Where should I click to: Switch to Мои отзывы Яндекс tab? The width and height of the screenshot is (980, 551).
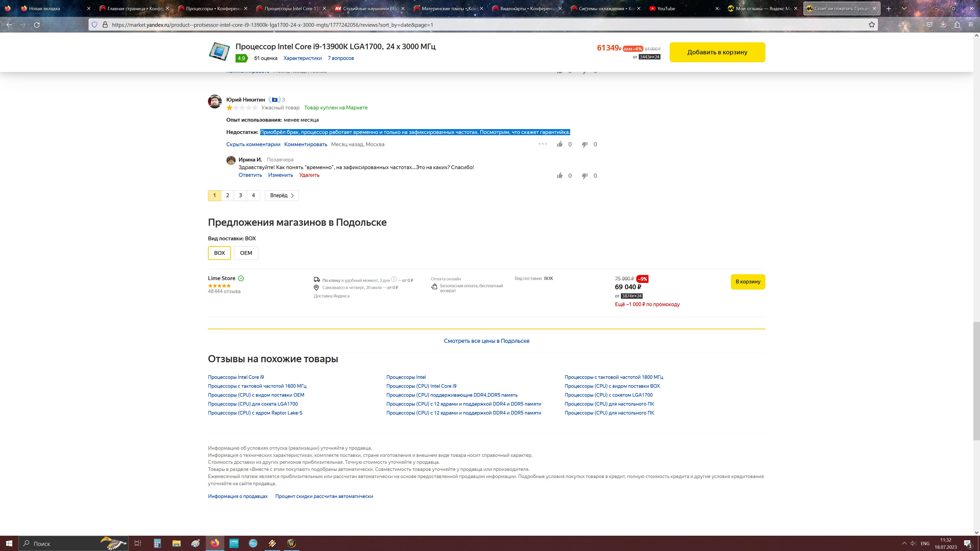pos(761,8)
